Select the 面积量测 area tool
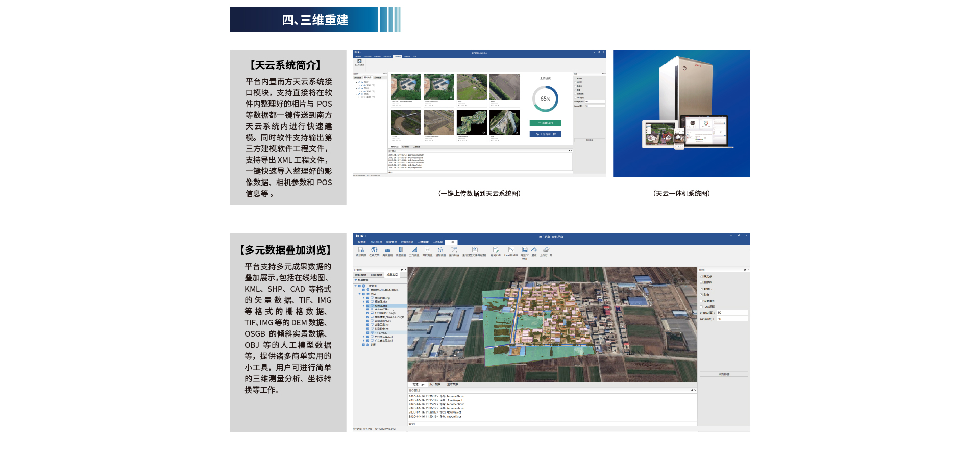 tap(427, 250)
